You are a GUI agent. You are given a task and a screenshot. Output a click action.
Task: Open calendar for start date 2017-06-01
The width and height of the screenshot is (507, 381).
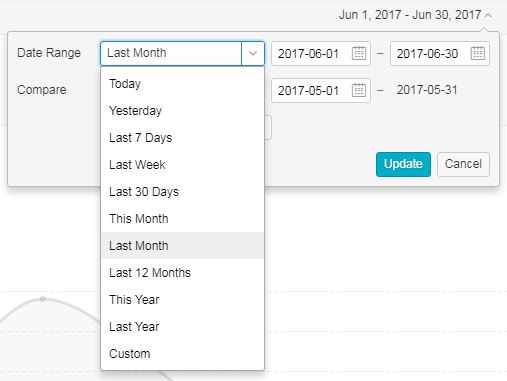coord(359,53)
